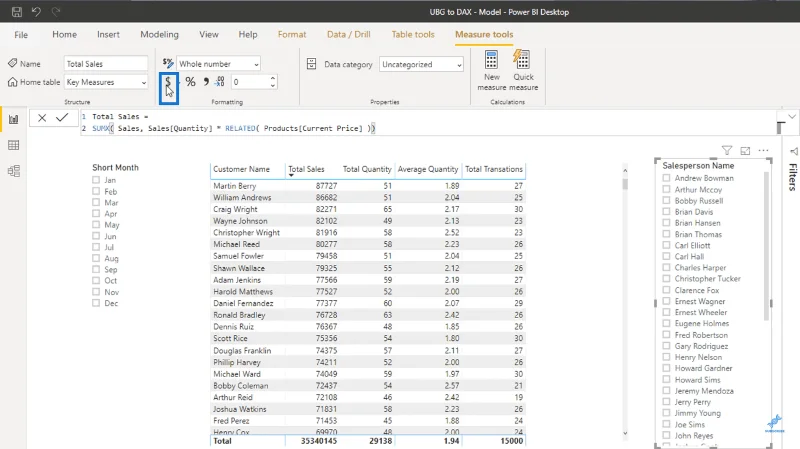Open the Home table Key Measures dropdown
The height and width of the screenshot is (449, 800).
[106, 82]
